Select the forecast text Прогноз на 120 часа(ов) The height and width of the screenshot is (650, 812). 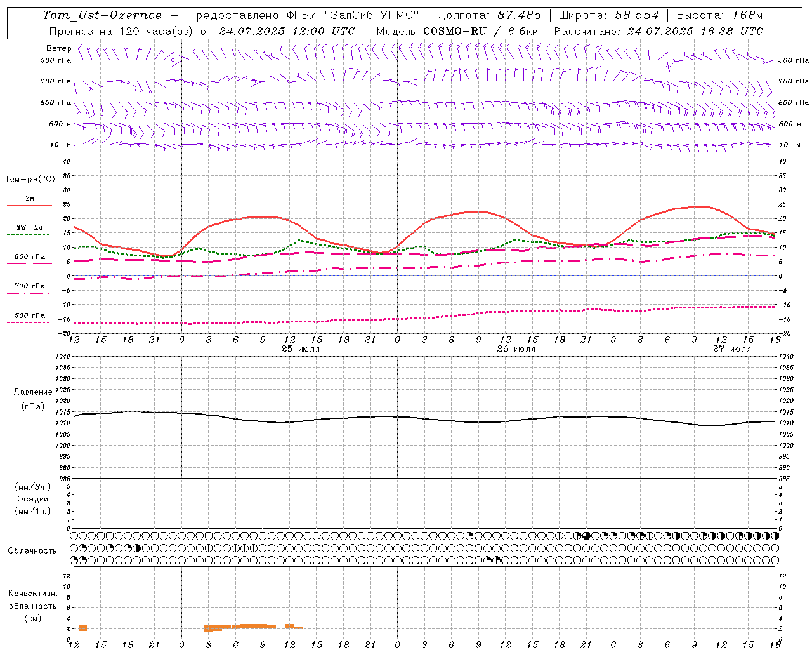[122, 31]
